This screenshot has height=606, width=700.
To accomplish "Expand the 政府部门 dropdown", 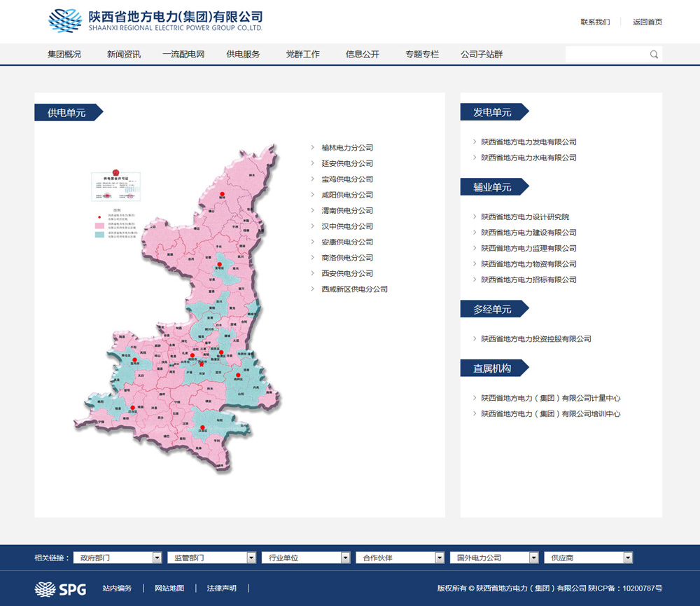I will [157, 558].
